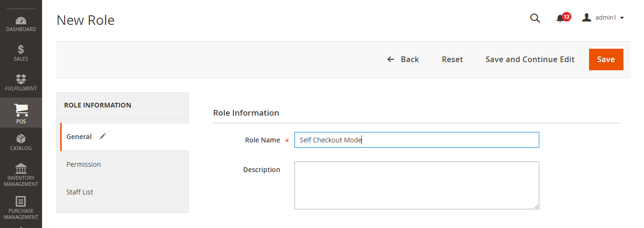This screenshot has width=644, height=228.
Task: Go Back using the arrow button
Action: click(403, 59)
